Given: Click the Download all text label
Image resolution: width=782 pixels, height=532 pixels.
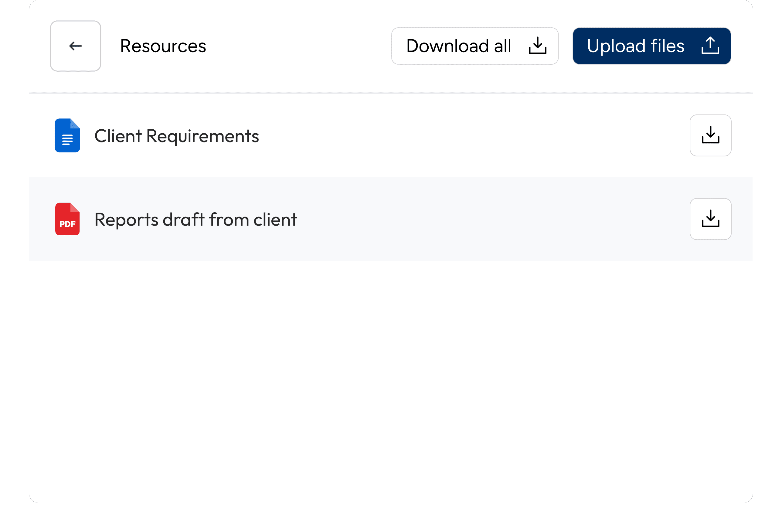Looking at the screenshot, I should point(459,46).
